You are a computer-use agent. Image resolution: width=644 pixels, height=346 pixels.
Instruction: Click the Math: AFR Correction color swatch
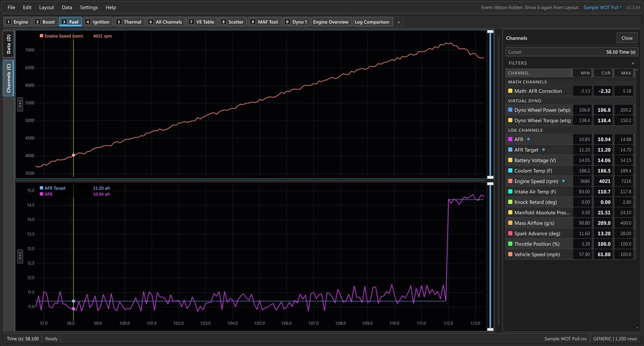510,91
